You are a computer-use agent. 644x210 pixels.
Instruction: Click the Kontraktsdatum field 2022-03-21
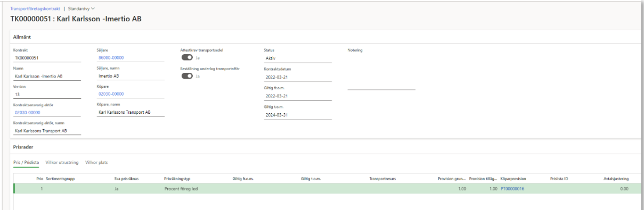pyautogui.click(x=298, y=77)
